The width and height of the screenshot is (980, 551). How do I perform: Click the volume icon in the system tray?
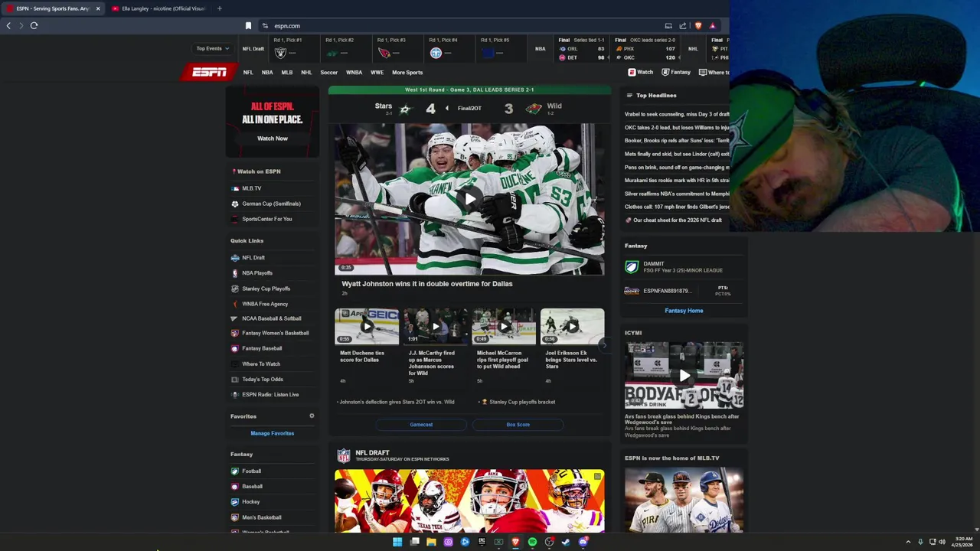click(942, 542)
